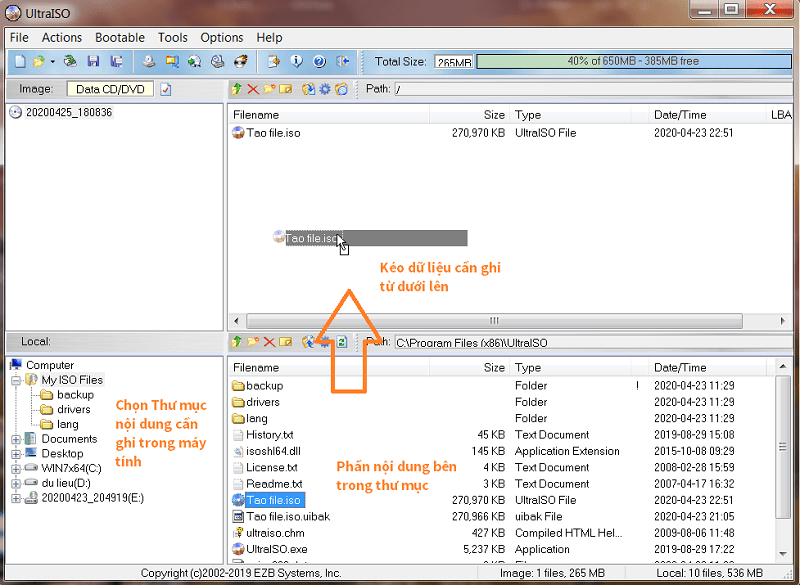This screenshot has height=585, width=800.
Task: Select the 20200425_180836 image root node
Action: (x=69, y=112)
